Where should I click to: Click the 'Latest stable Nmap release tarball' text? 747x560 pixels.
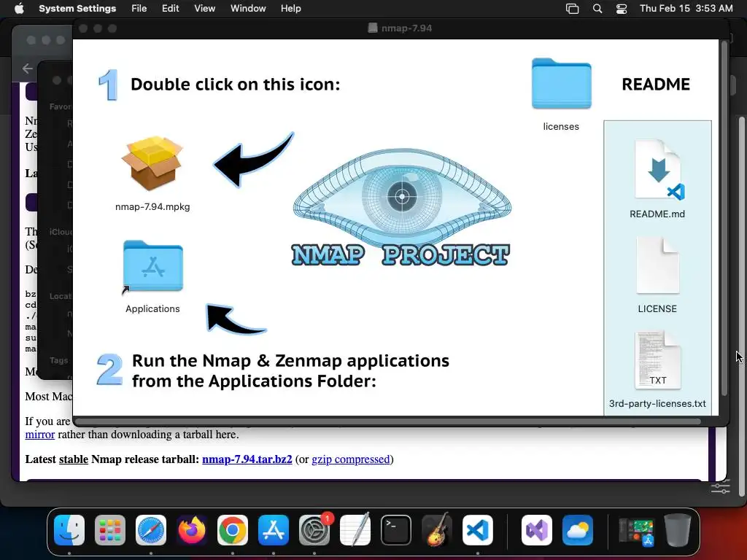pos(112,459)
